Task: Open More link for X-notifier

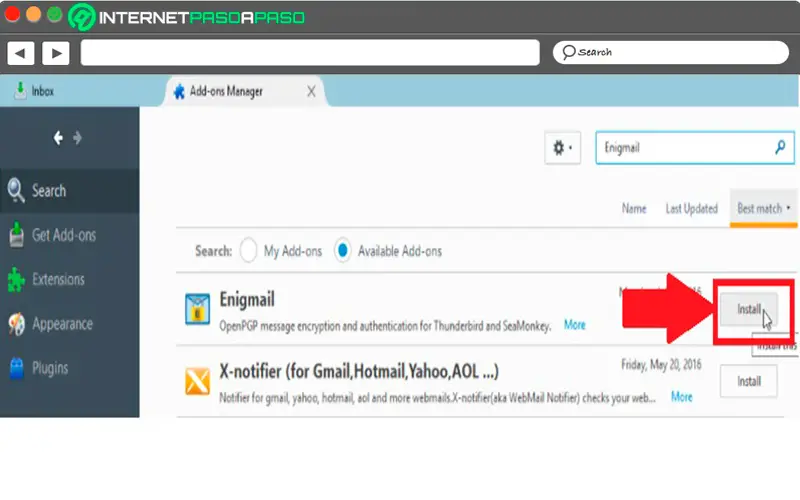Action: point(682,397)
